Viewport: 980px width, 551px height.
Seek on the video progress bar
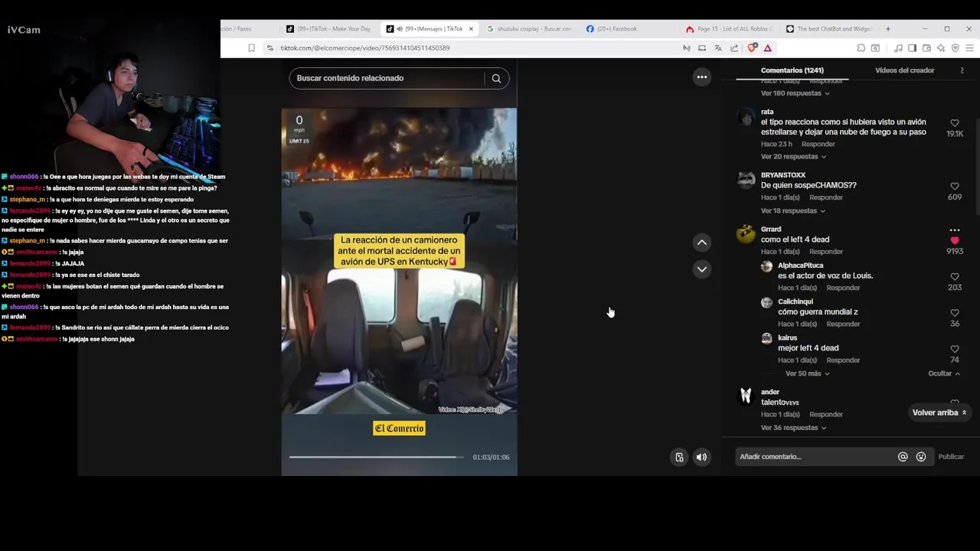[376, 457]
